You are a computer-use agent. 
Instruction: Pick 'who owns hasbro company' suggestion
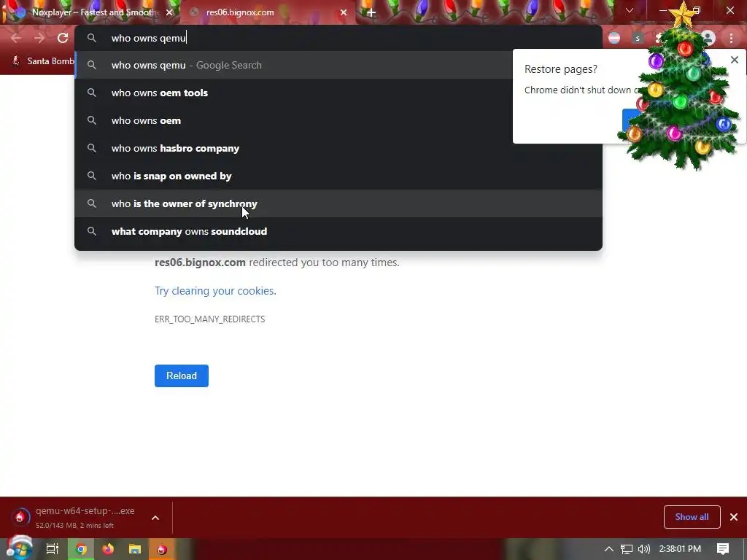[x=338, y=148]
